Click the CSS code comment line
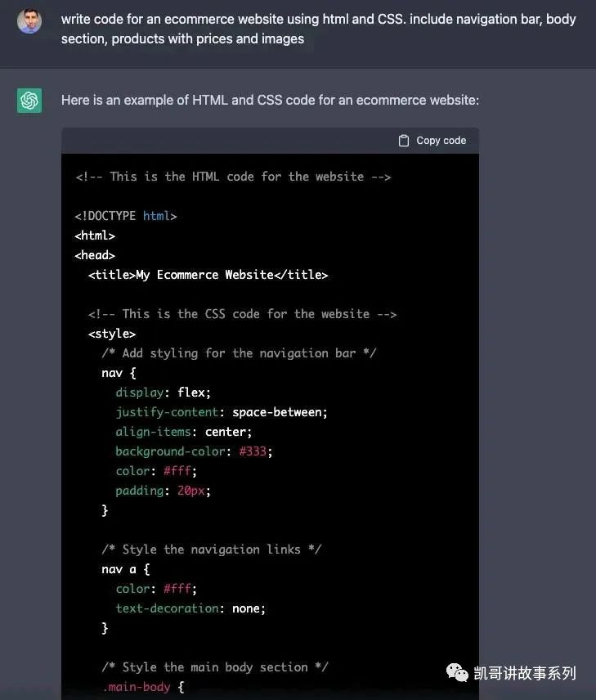The image size is (596, 700). click(x=243, y=314)
